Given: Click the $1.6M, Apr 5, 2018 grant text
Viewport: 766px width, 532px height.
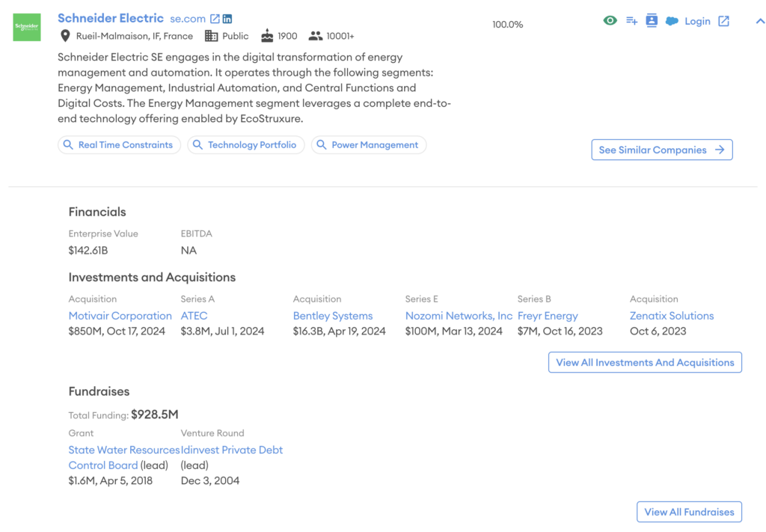Looking at the screenshot, I should (x=111, y=480).
